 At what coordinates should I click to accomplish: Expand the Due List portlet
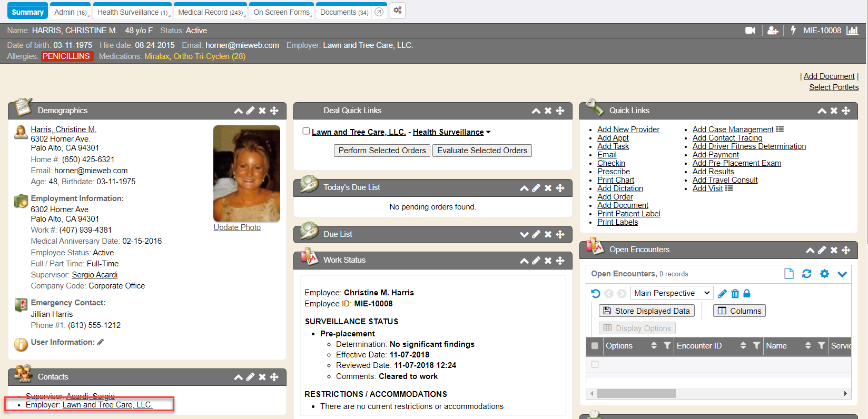[524, 235]
